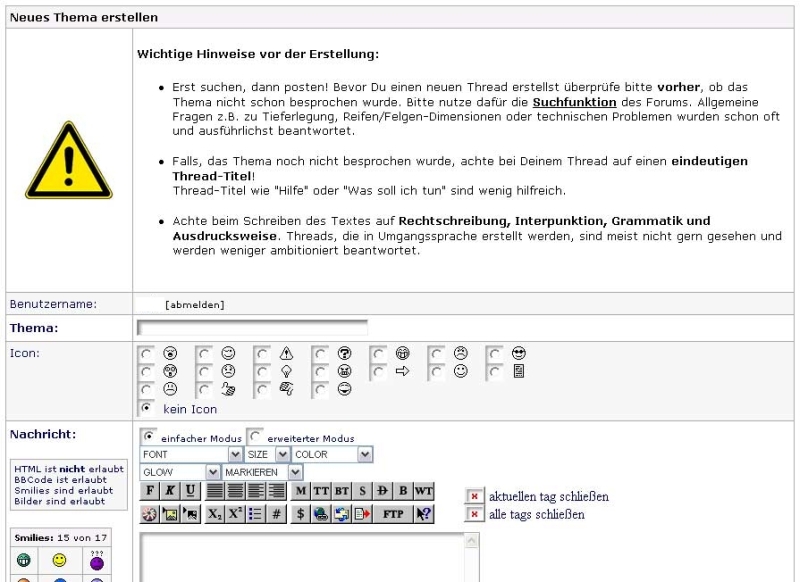The width and height of the screenshot is (800, 582).
Task: Open the SIZE dropdown
Action: (267, 454)
